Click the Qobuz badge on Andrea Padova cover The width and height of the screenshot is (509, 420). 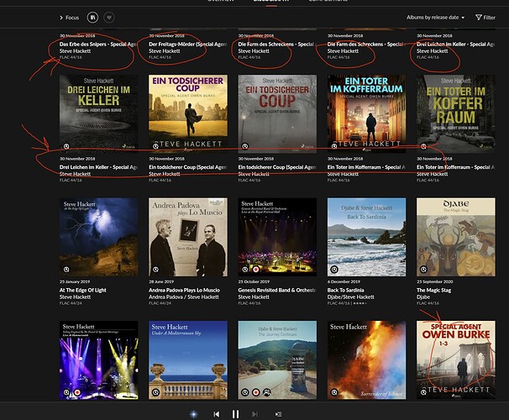coord(155,270)
